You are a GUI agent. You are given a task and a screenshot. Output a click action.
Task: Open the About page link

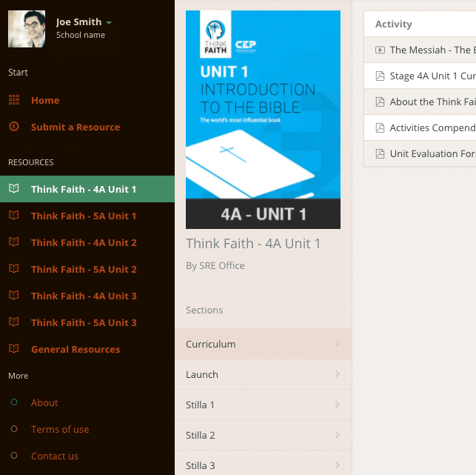[x=44, y=402]
